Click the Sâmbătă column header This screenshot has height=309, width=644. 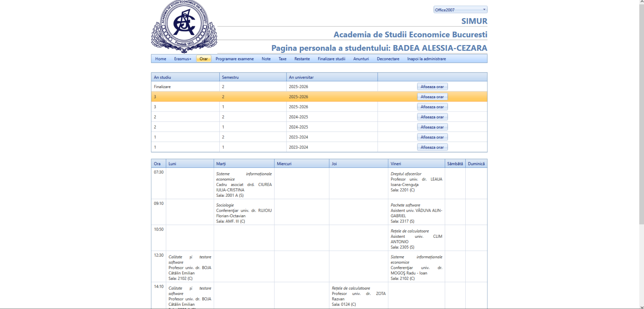coord(455,164)
